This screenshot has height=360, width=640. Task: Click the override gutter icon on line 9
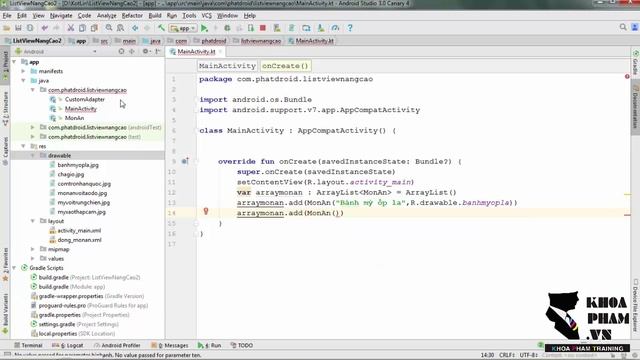(185, 161)
